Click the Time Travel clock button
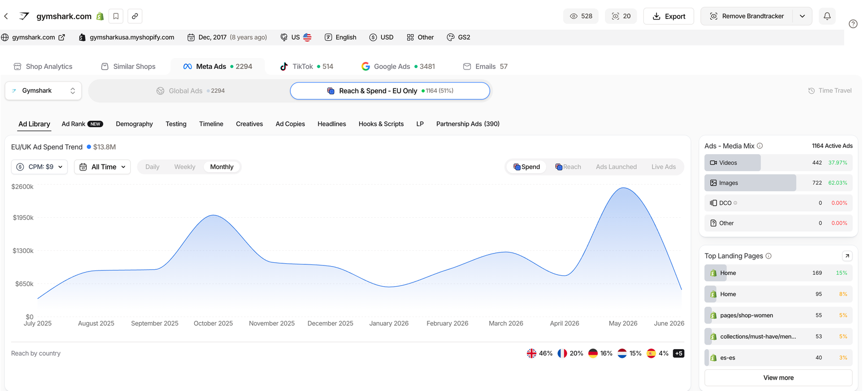The height and width of the screenshot is (391, 868). point(829,91)
